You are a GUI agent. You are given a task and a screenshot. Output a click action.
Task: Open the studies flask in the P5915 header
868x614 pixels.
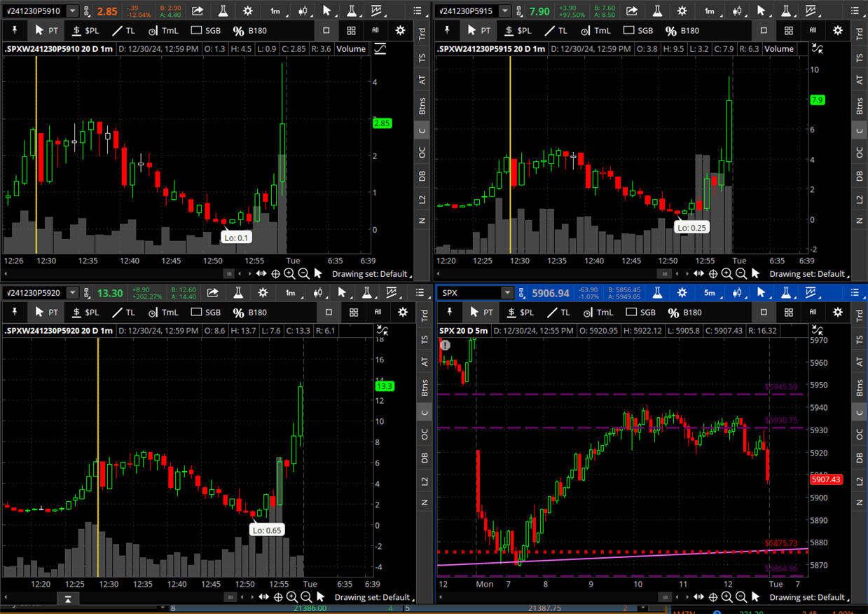[656, 11]
